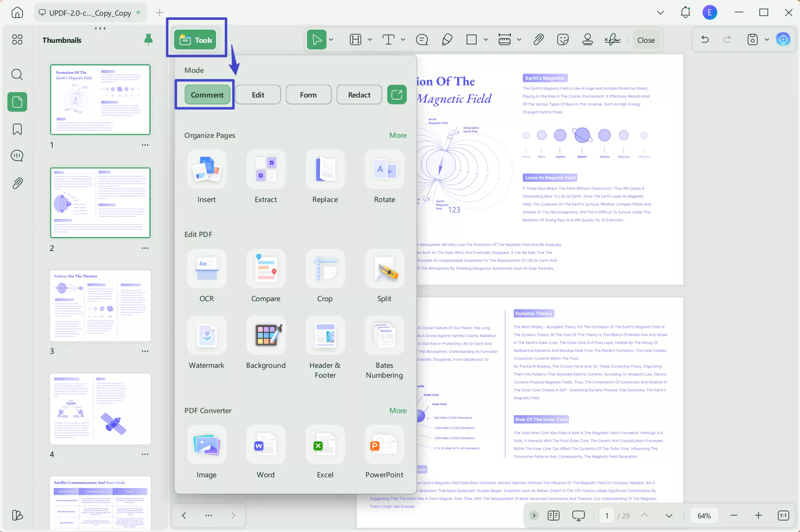Open the highlight tool dropdown

tap(369, 39)
